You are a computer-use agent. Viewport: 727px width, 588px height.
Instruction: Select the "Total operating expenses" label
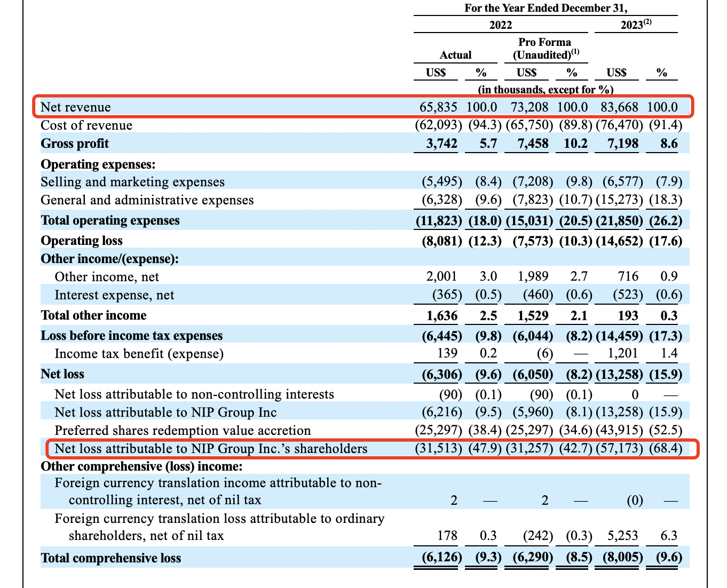click(110, 220)
